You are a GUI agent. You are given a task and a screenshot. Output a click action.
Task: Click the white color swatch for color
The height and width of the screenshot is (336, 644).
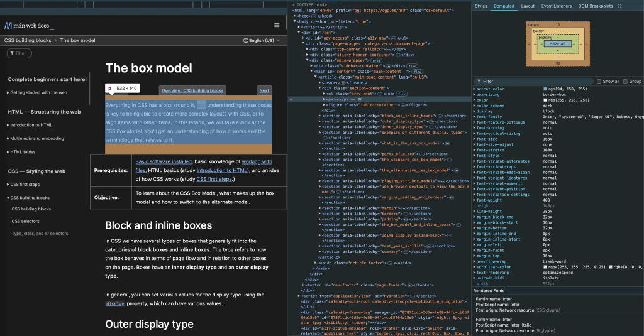point(545,100)
